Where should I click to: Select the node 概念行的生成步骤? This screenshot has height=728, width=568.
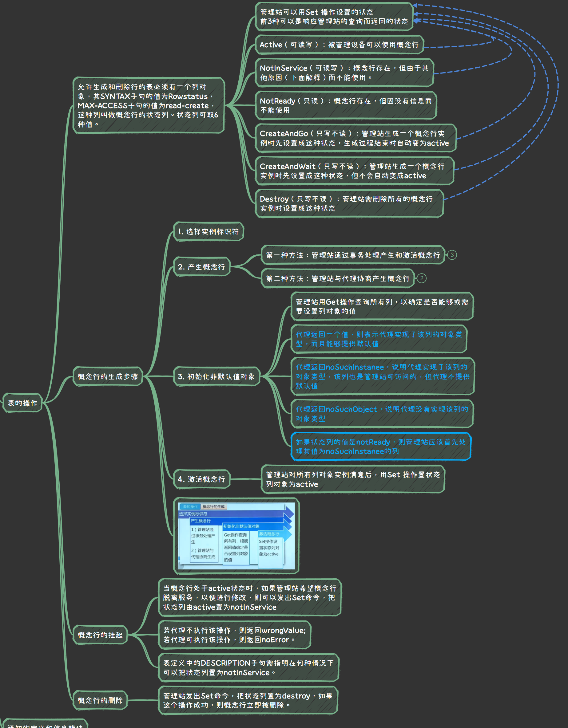108,377
